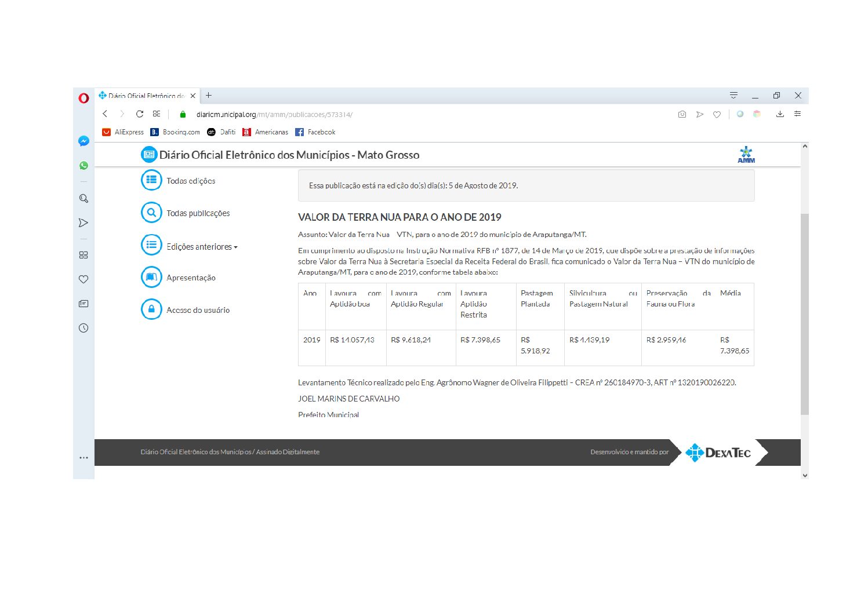Open Speed Dial grid icon in sidebar
868x613 pixels.
[x=83, y=255]
